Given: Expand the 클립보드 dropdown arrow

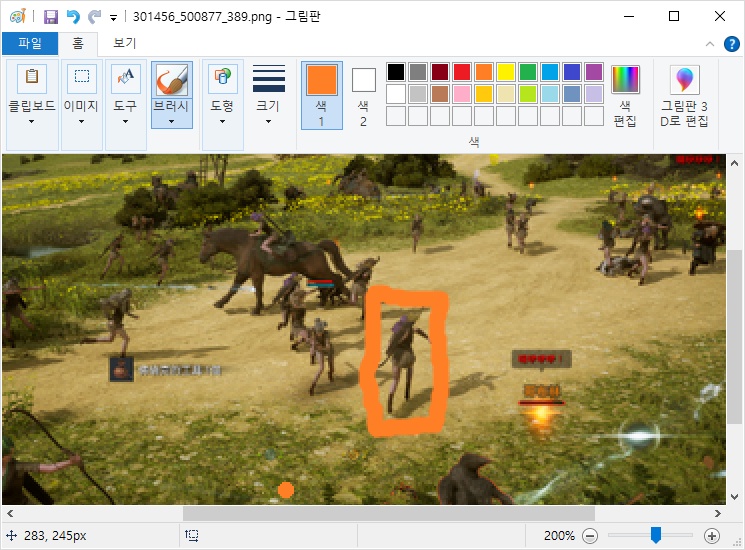Looking at the screenshot, I should [31, 122].
